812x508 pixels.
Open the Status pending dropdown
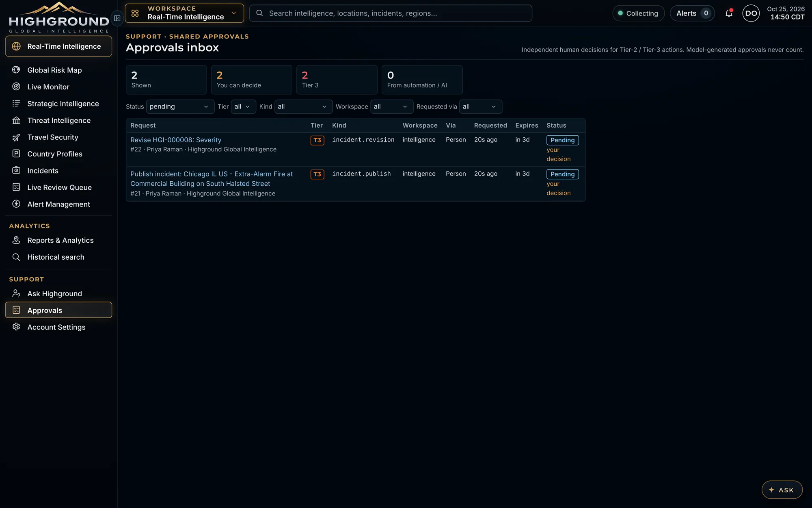[x=180, y=106]
